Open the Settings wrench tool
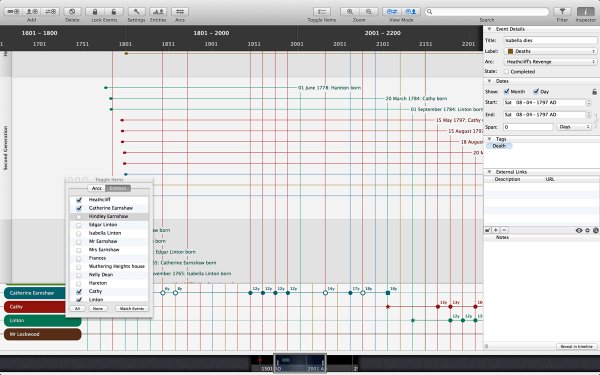Viewport: 600px width, 375px height. (136, 12)
